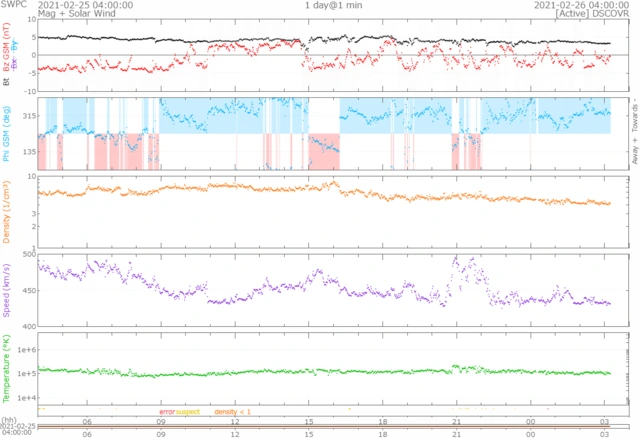Click the start date 2021-02-25 04:00:00 at top
640x438 pixels.
pos(83,5)
